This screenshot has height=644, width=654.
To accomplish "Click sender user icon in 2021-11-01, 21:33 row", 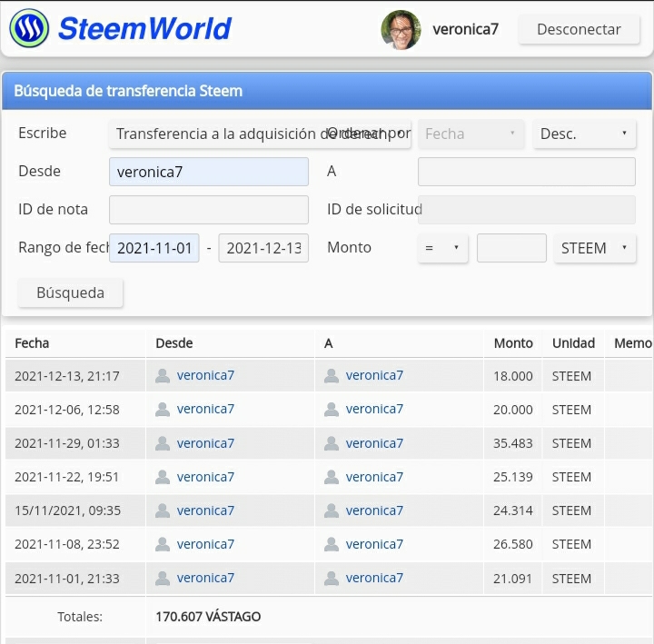I will tap(163, 579).
